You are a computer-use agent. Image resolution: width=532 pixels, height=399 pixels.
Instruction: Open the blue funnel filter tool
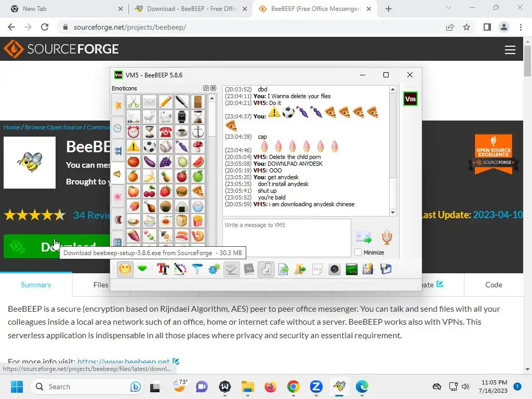197,270
